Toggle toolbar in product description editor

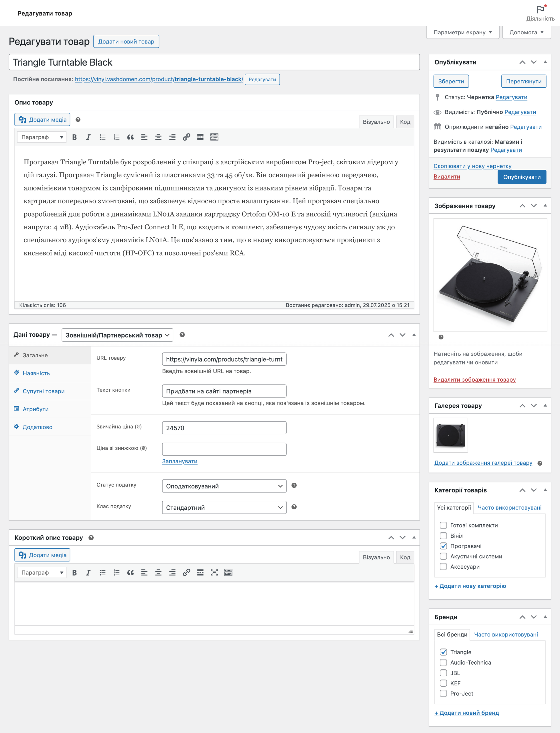(x=214, y=137)
